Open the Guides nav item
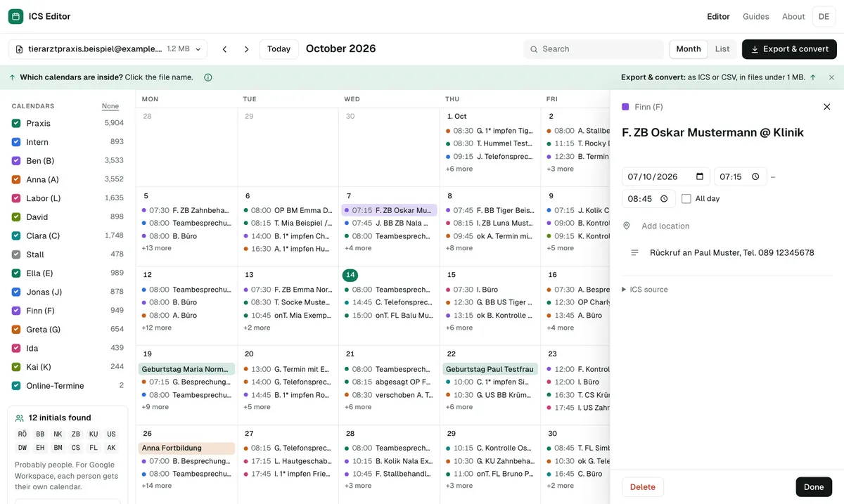The height and width of the screenshot is (504, 844). (756, 16)
